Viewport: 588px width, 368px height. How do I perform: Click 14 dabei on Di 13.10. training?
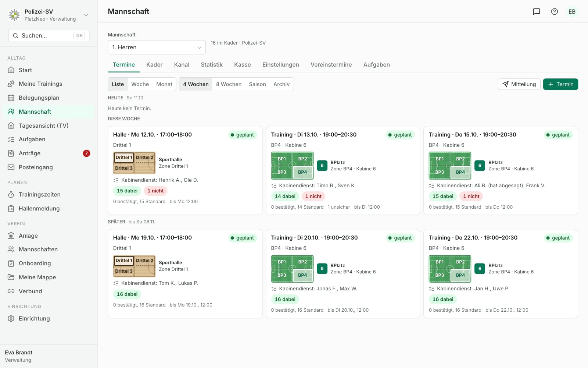[x=285, y=196]
